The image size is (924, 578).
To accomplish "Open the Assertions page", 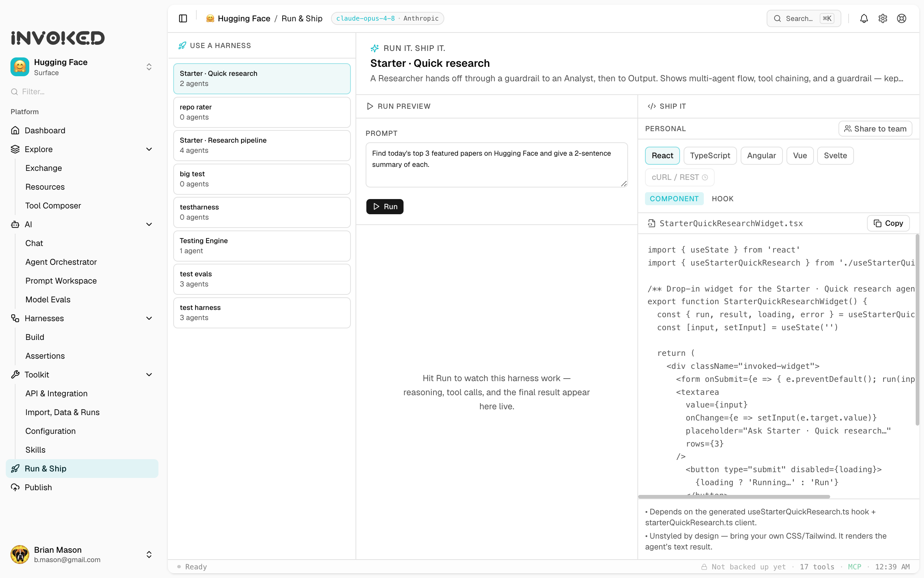I will click(45, 356).
